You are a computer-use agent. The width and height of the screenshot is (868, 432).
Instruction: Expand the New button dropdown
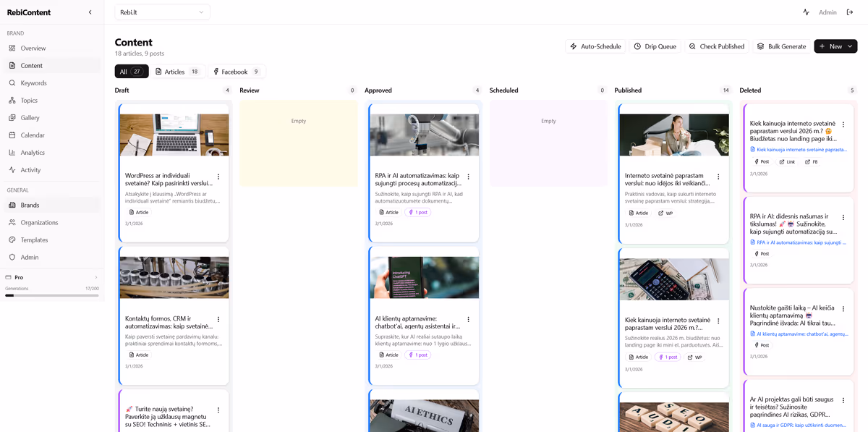point(851,46)
